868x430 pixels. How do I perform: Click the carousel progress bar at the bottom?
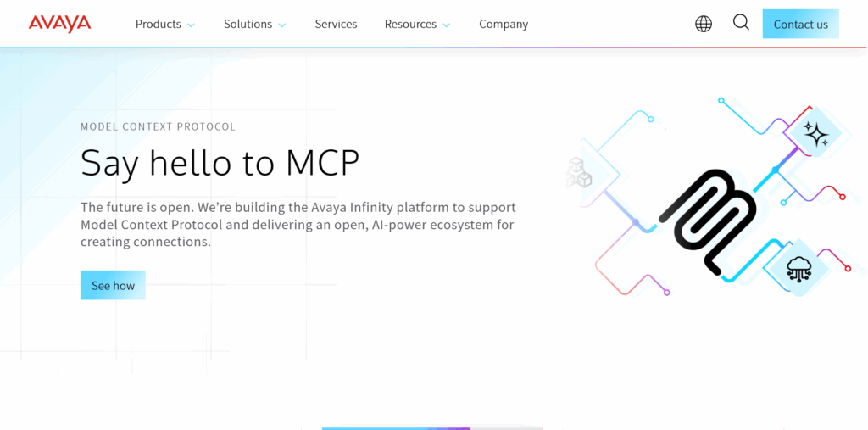pyautogui.click(x=431, y=428)
